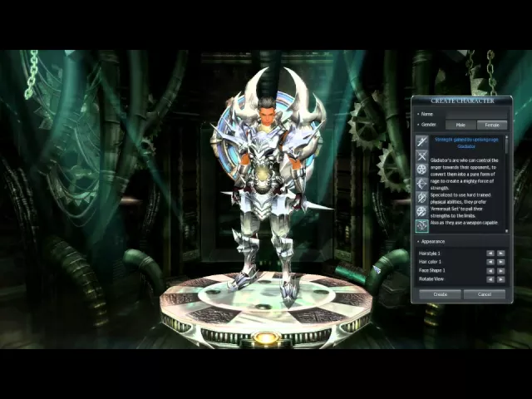Choose the Female gender option
The height and width of the screenshot is (399, 532).
point(492,125)
